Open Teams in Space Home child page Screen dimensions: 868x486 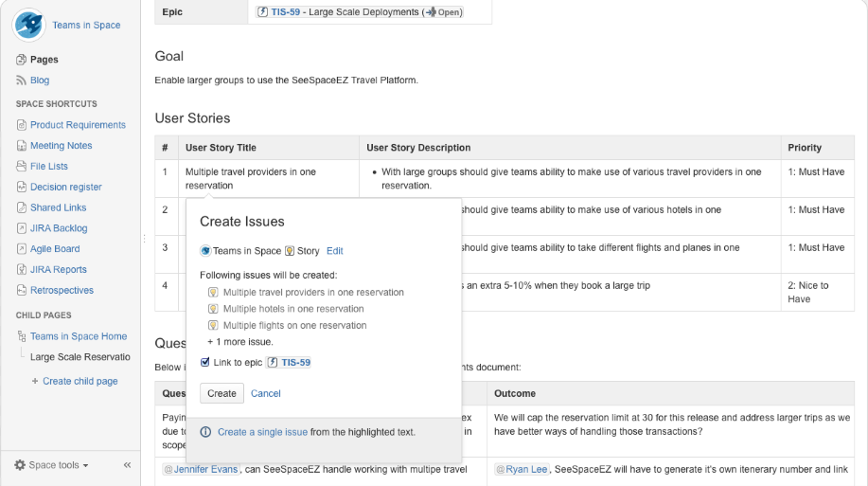pyautogui.click(x=79, y=336)
